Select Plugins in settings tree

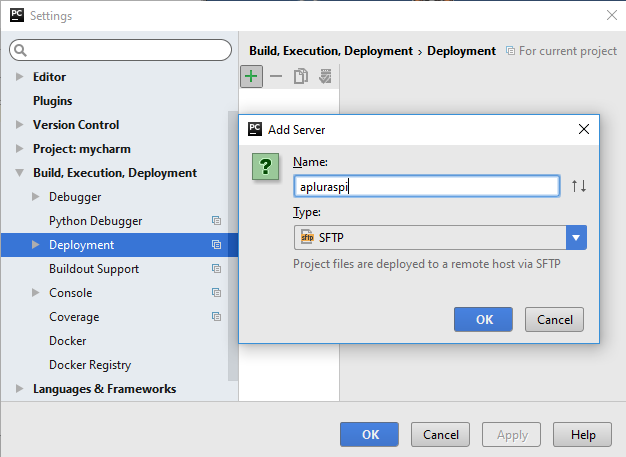click(52, 101)
